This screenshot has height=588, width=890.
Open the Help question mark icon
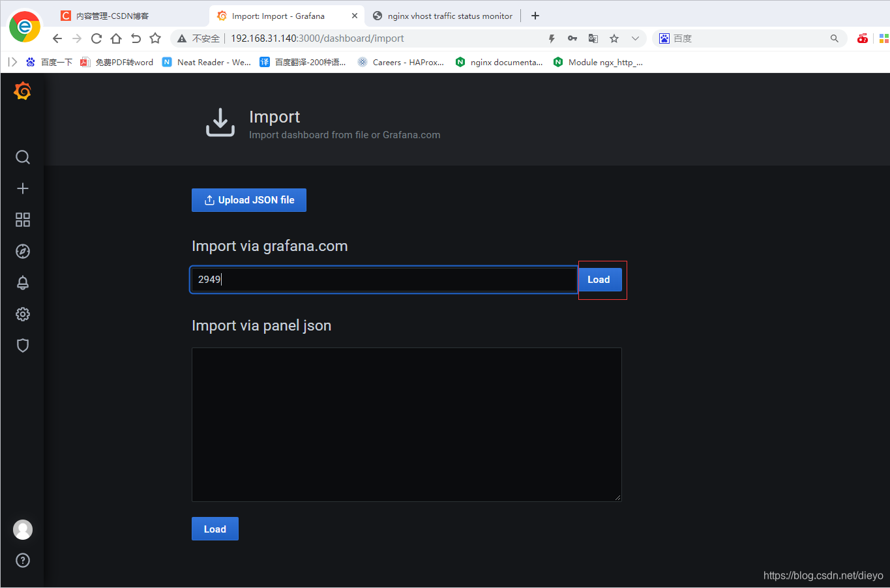tap(23, 561)
